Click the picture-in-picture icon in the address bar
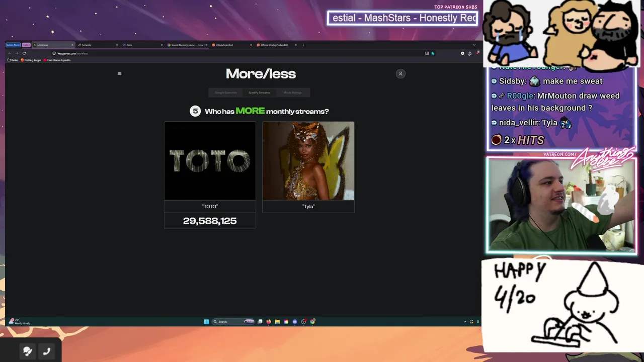This screenshot has width=644, height=362. (427, 53)
